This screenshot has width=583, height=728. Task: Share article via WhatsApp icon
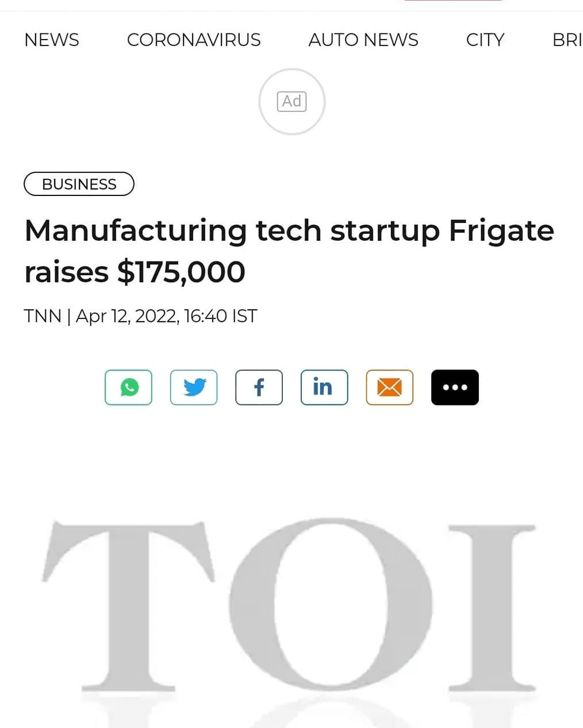(x=128, y=387)
